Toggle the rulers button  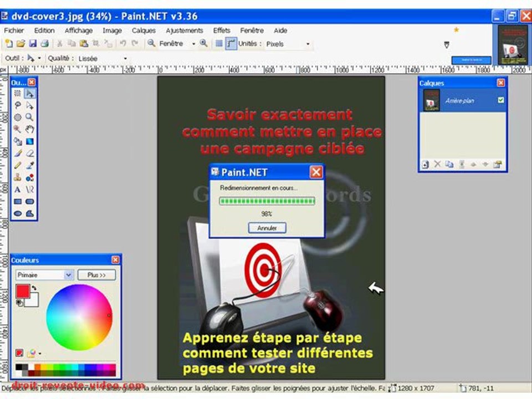coord(231,43)
